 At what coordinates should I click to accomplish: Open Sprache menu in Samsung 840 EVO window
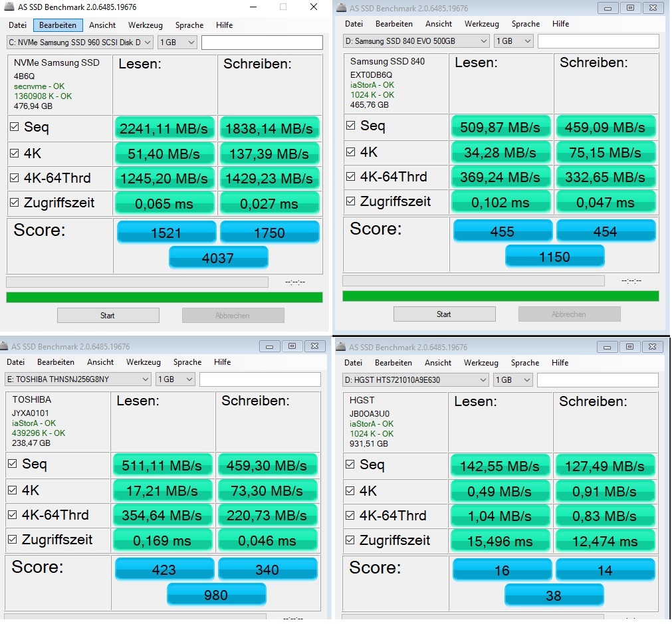click(x=526, y=23)
